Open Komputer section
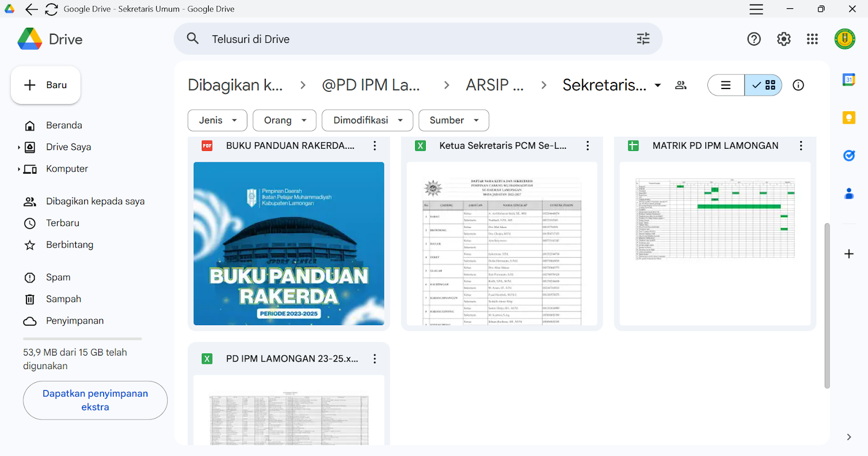868x456 pixels. tap(67, 169)
